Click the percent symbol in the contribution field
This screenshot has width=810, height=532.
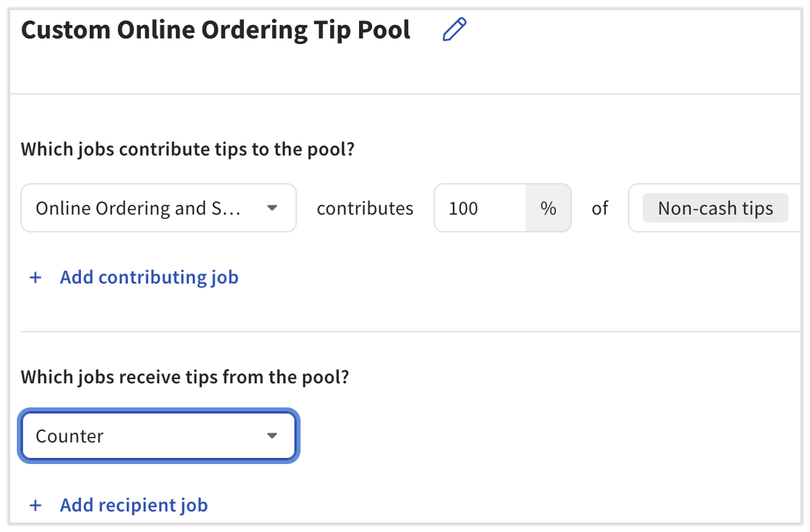tap(548, 208)
